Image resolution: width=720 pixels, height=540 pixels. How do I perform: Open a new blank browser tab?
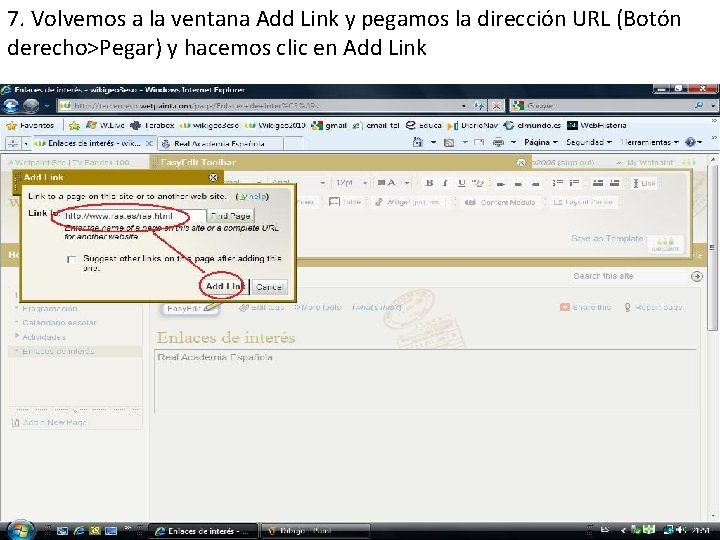pos(294,144)
